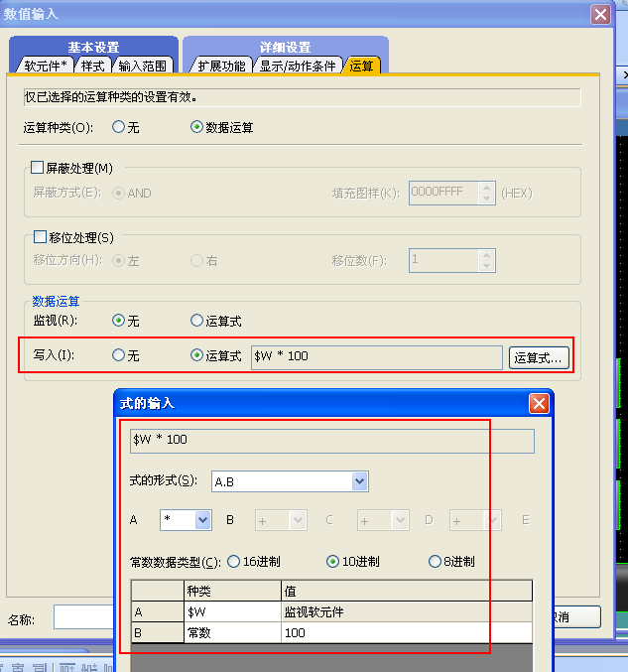
Task: Select 数据运算 radio button
Action: [197, 127]
